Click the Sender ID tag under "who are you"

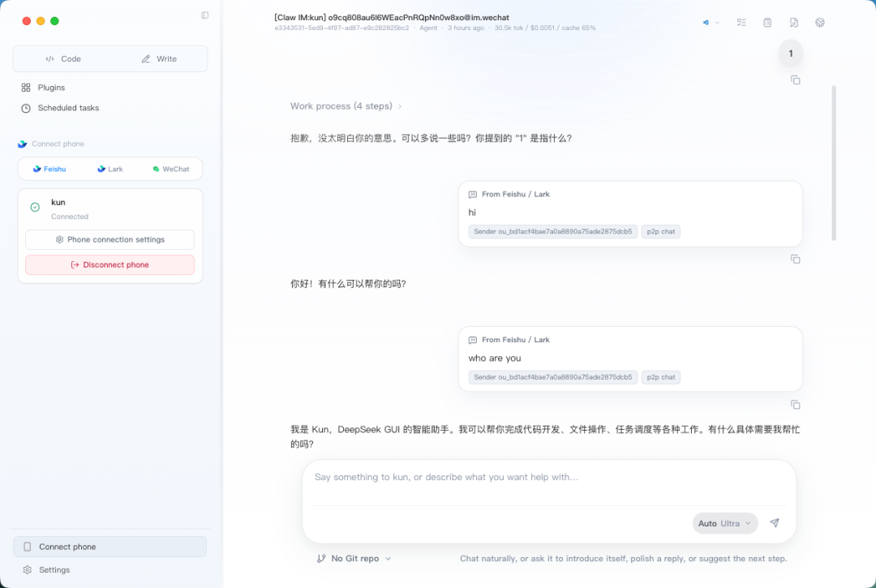coord(553,377)
